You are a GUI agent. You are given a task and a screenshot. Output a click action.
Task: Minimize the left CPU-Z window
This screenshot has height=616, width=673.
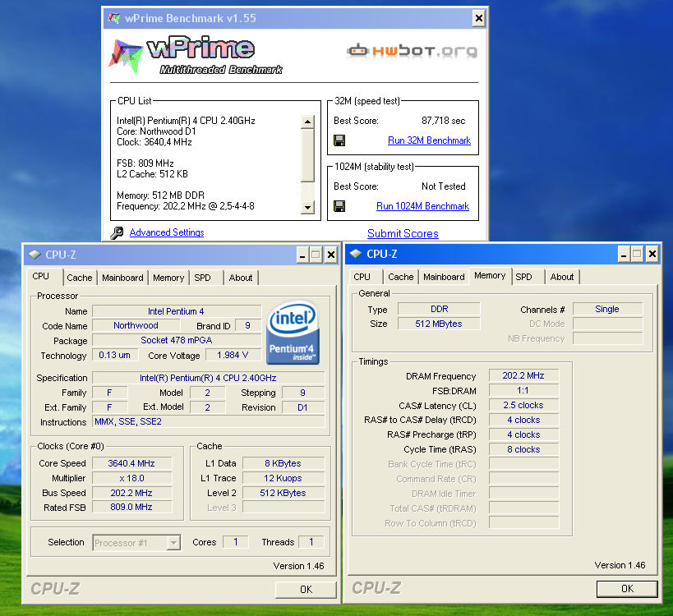302,255
